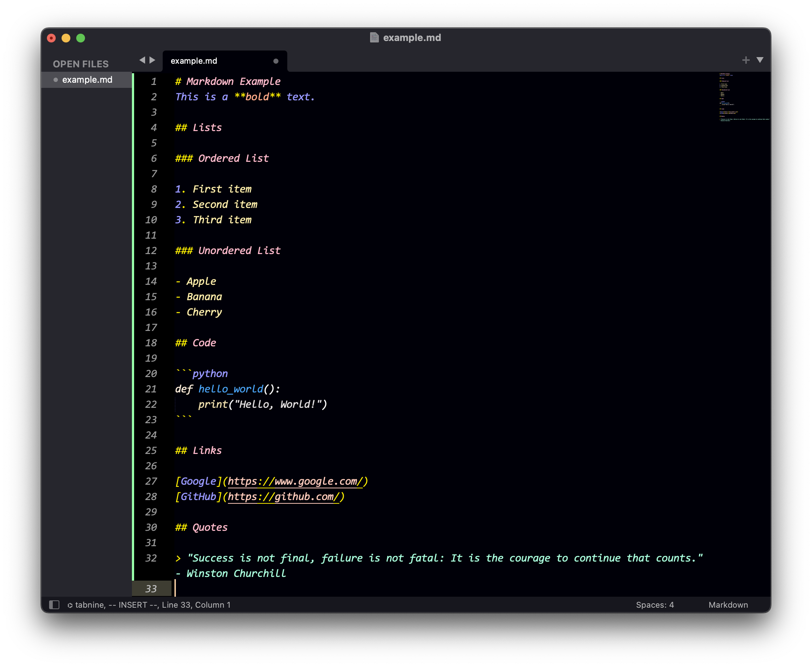Click the yellow traffic light button

(x=66, y=38)
